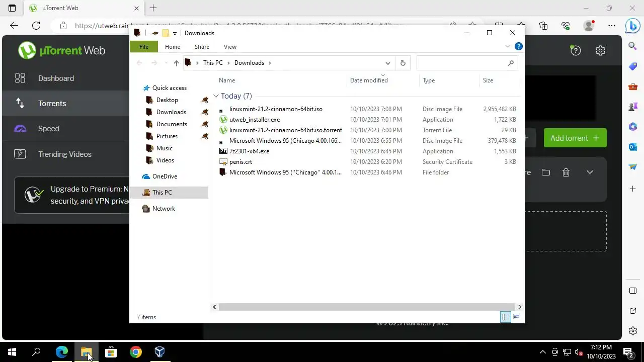Viewport: 644px width, 362px height.
Task: Open Speed in uTorrent Web sidebar
Action: 48,129
